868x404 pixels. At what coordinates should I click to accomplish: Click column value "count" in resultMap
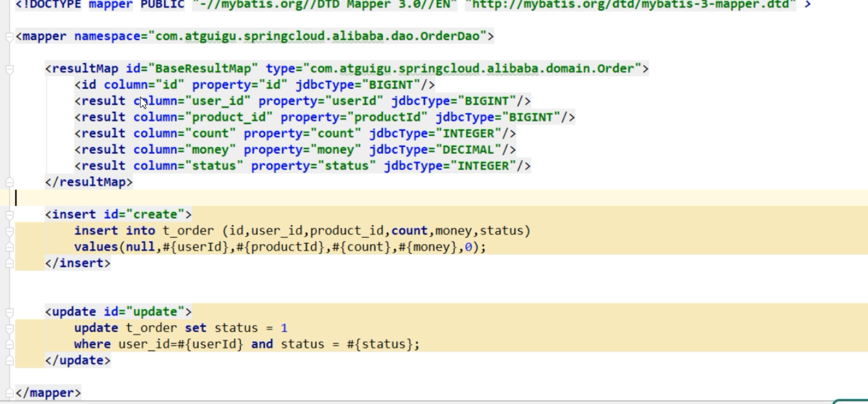210,134
